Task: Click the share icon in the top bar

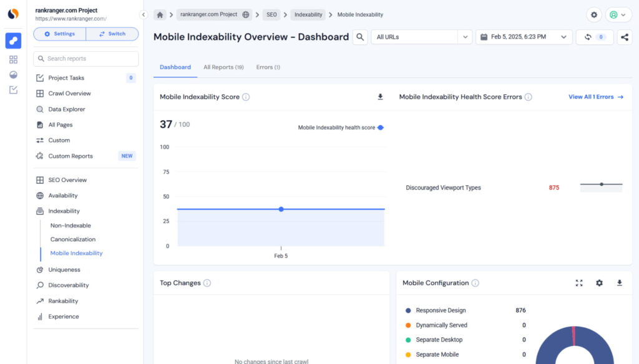Action: coord(624,37)
